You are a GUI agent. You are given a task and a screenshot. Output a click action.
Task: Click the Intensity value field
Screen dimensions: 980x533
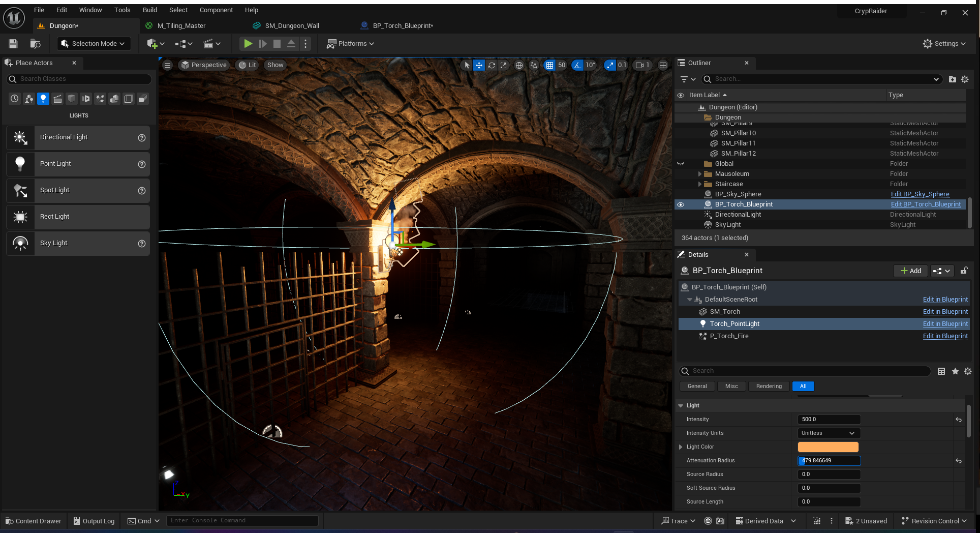(x=829, y=420)
